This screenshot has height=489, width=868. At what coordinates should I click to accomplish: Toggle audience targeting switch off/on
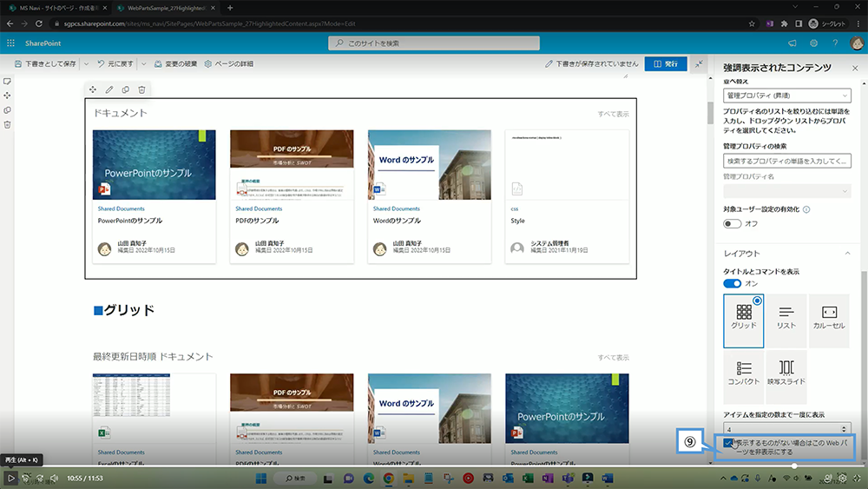click(x=732, y=224)
